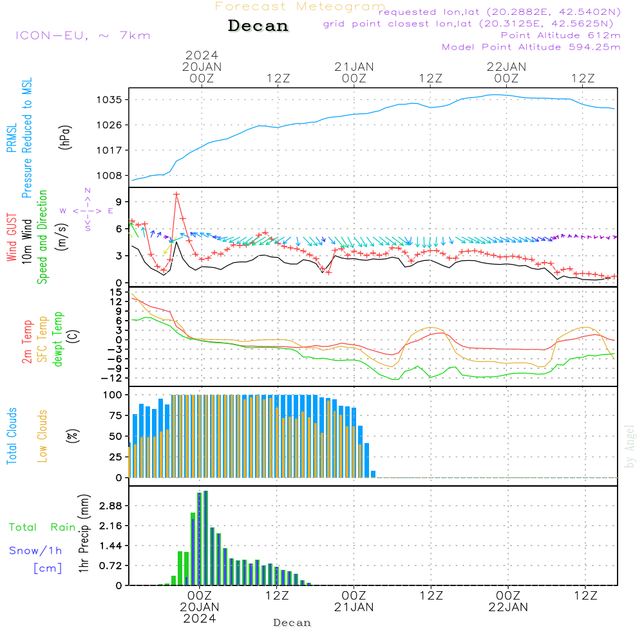This screenshot has width=644, height=644.
Task: Click the Low Clouds legend label
Action: 43,436
